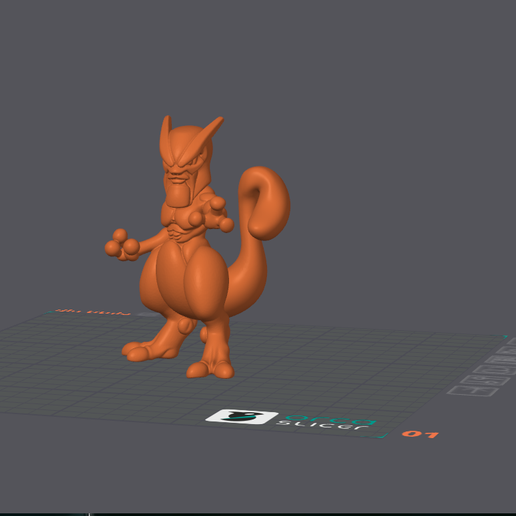Click the orange "01" plate number label
Viewport: 516px width, 516px height.
point(420,434)
